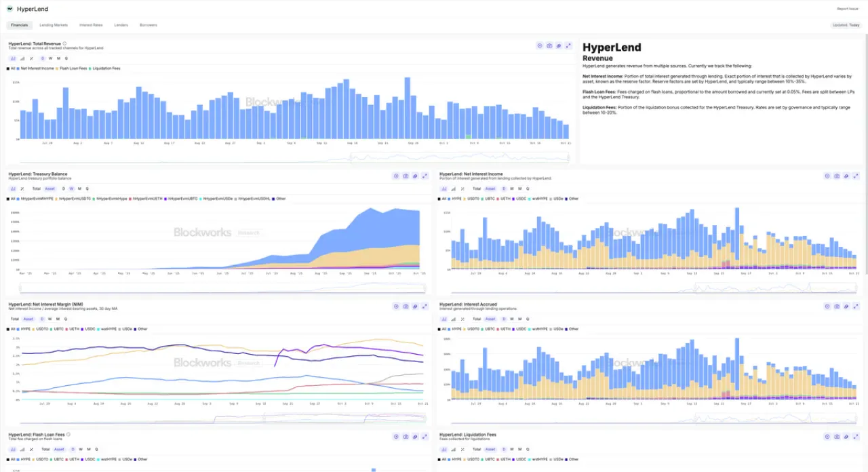The height and width of the screenshot is (472, 868).
Task: Select Total grouping in Treasury Balance panel
Action: click(x=36, y=189)
